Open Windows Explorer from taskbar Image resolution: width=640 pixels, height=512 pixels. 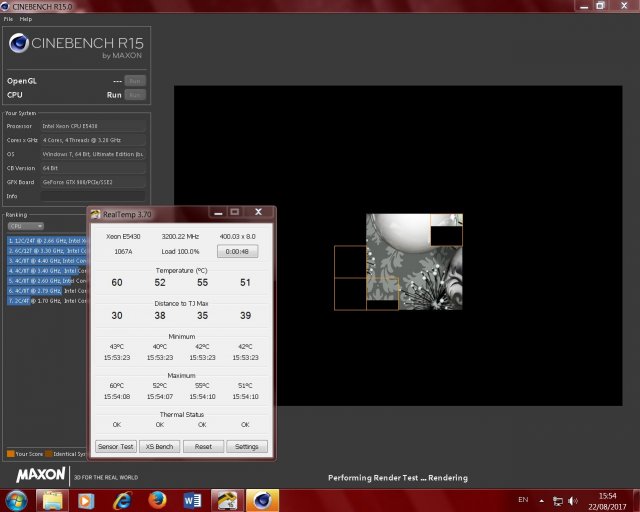pyautogui.click(x=52, y=499)
